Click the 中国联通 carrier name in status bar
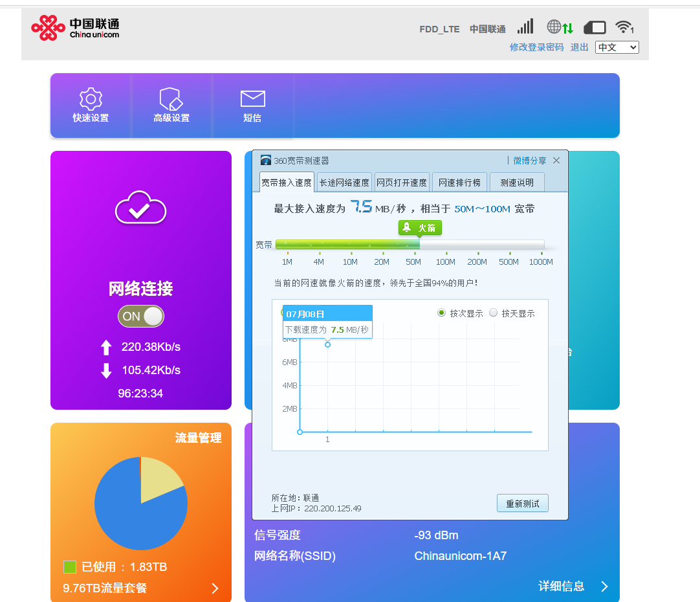 pos(488,29)
